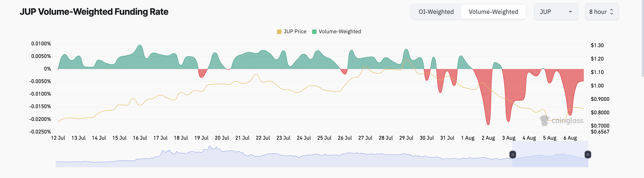Image resolution: width=644 pixels, height=178 pixels.
Task: Select the Volume-Weighted tab
Action: coord(493,12)
